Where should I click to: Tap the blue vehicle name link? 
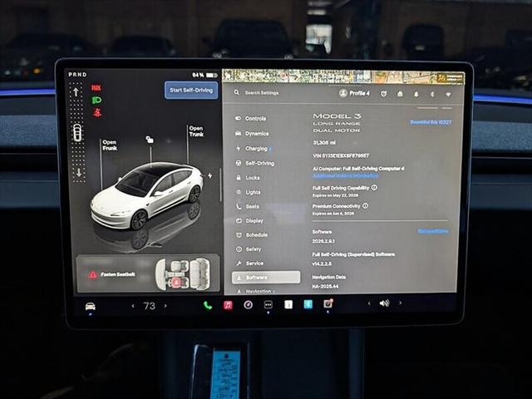[431, 122]
